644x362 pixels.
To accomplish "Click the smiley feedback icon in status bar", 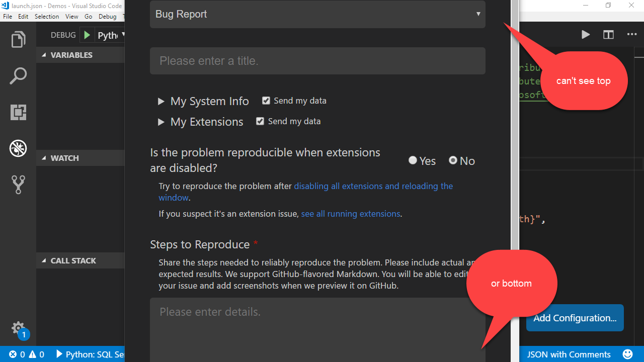I will click(627, 354).
